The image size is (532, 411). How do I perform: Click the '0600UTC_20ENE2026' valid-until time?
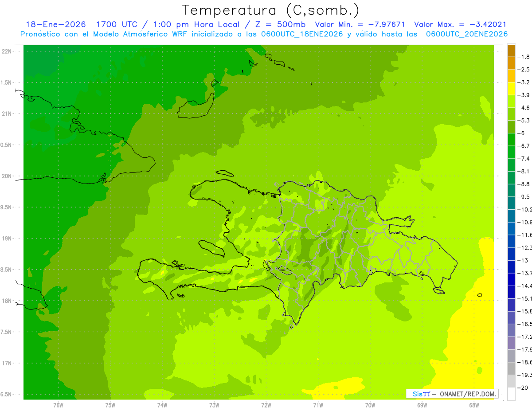coord(467,34)
